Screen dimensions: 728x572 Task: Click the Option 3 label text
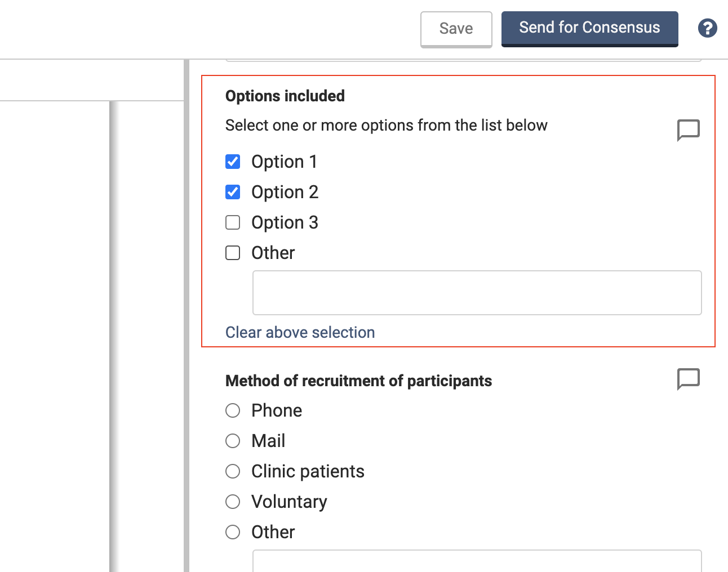pyautogui.click(x=285, y=223)
